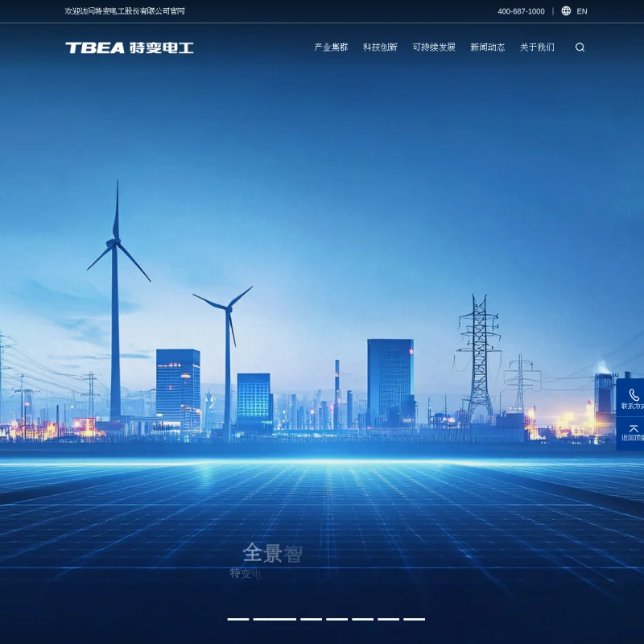Open the search magnifier icon

pyautogui.click(x=580, y=47)
